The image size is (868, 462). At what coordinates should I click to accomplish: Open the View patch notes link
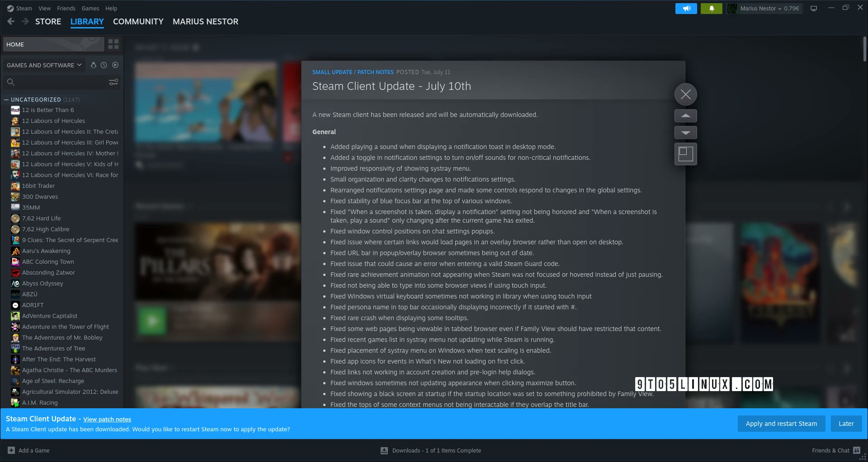[107, 419]
